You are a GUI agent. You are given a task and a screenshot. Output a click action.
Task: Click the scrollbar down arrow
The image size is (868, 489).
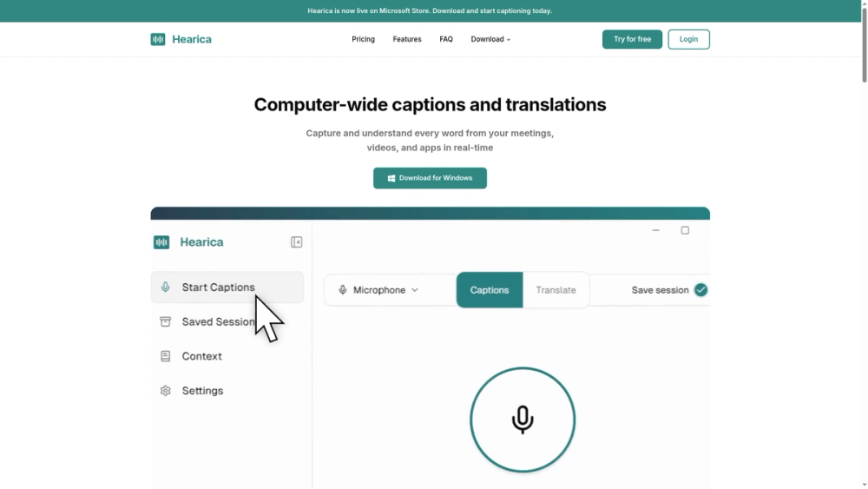pos(865,486)
